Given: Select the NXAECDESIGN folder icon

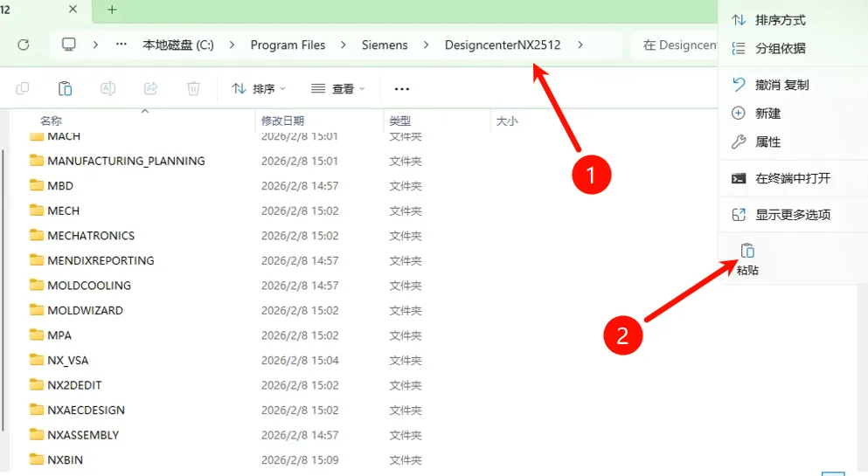Looking at the screenshot, I should coord(37,410).
